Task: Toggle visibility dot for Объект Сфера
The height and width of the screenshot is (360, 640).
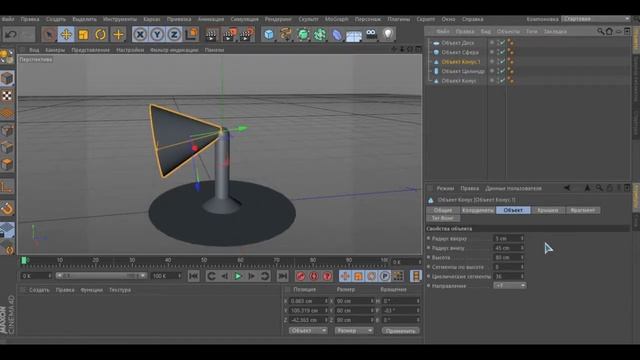Action: (492, 52)
